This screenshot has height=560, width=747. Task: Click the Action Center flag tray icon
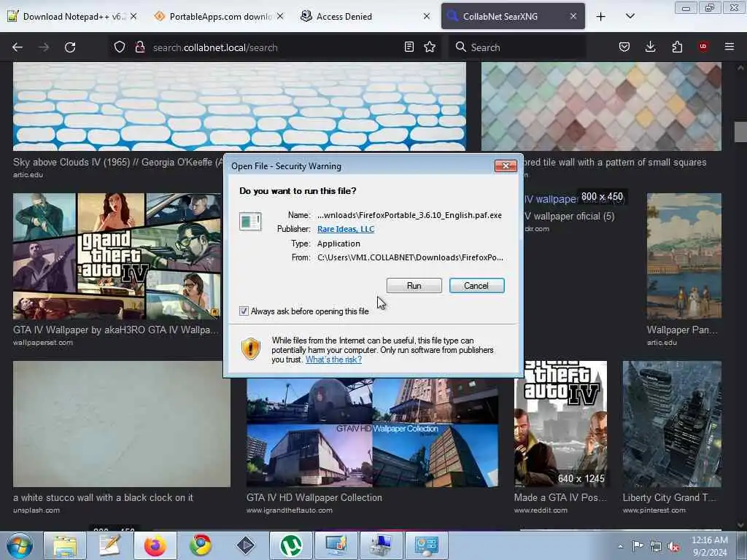coord(638,546)
